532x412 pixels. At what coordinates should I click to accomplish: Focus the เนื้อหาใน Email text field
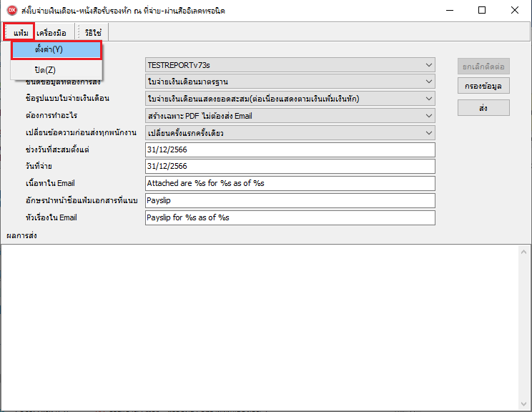coord(290,184)
